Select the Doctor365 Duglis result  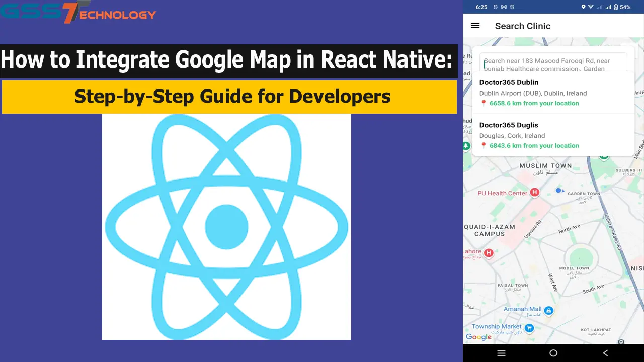553,135
